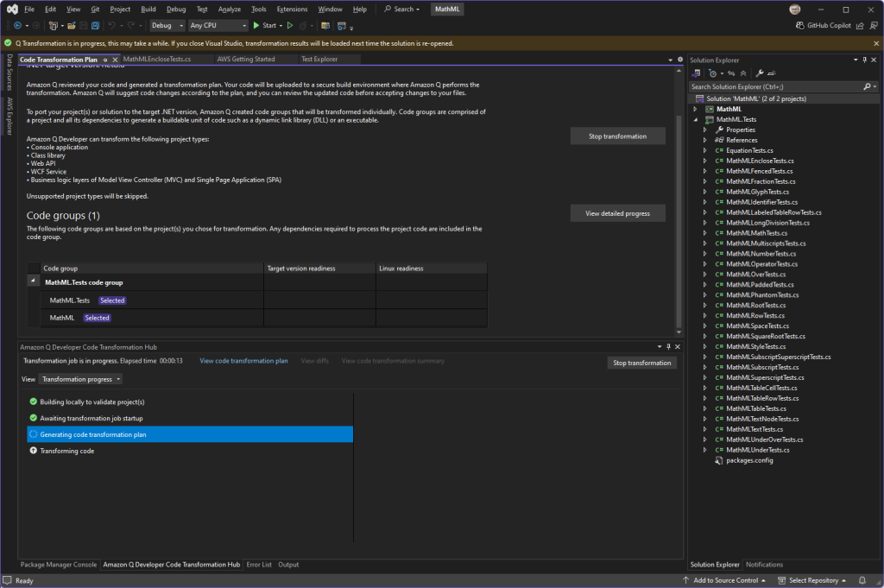Dismiss the Q Transformation notification bar
The image size is (884, 588).
coord(875,42)
